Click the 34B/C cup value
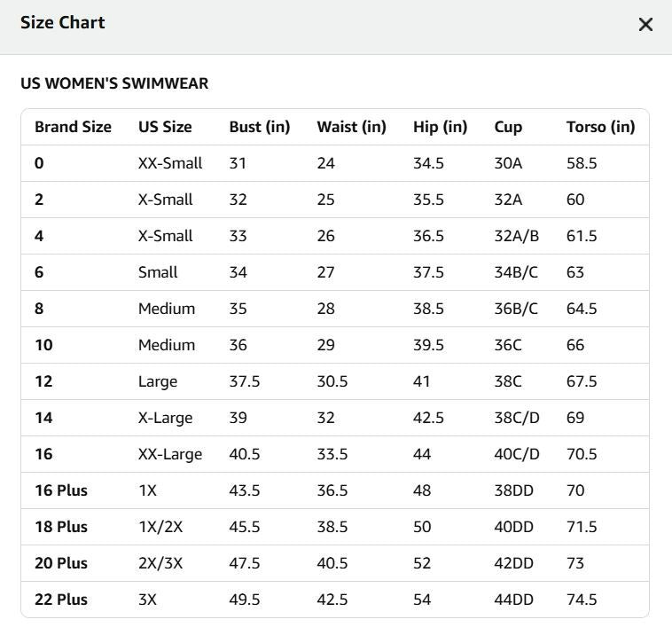The image size is (672, 643). tap(516, 272)
